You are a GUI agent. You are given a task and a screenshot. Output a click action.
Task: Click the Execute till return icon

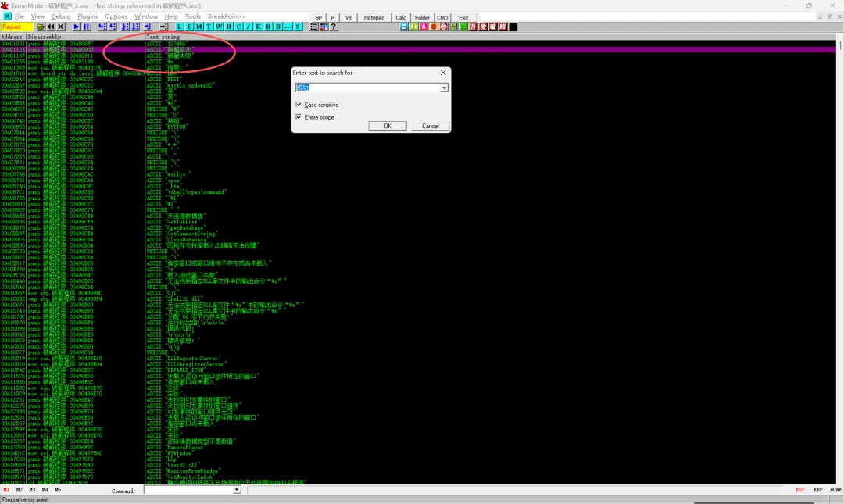(148, 27)
